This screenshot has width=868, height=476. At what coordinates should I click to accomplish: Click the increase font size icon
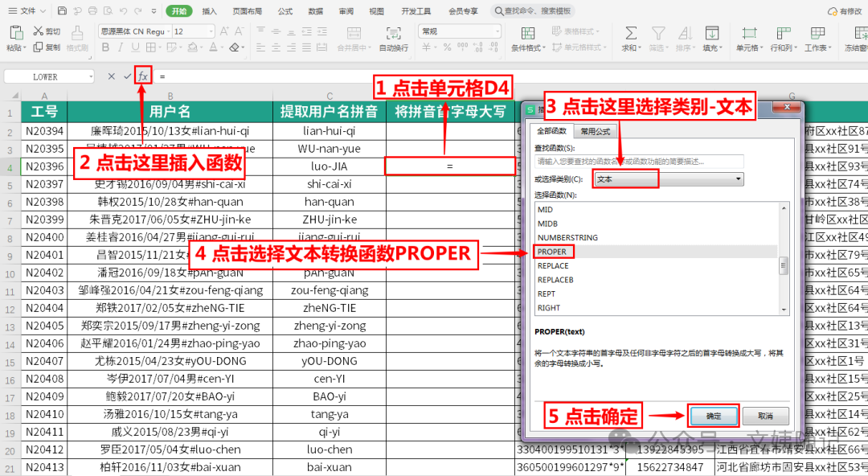[x=224, y=31]
